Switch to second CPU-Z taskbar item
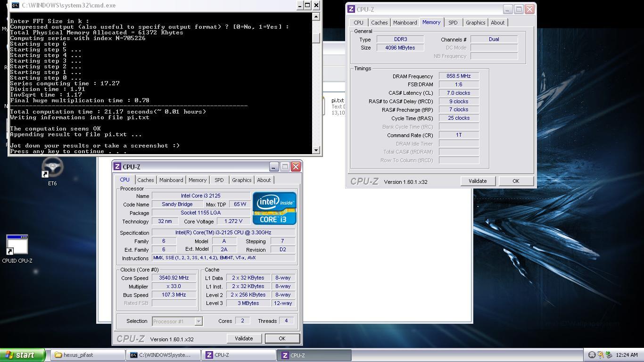The width and height of the screenshot is (644, 362). pos(314,355)
